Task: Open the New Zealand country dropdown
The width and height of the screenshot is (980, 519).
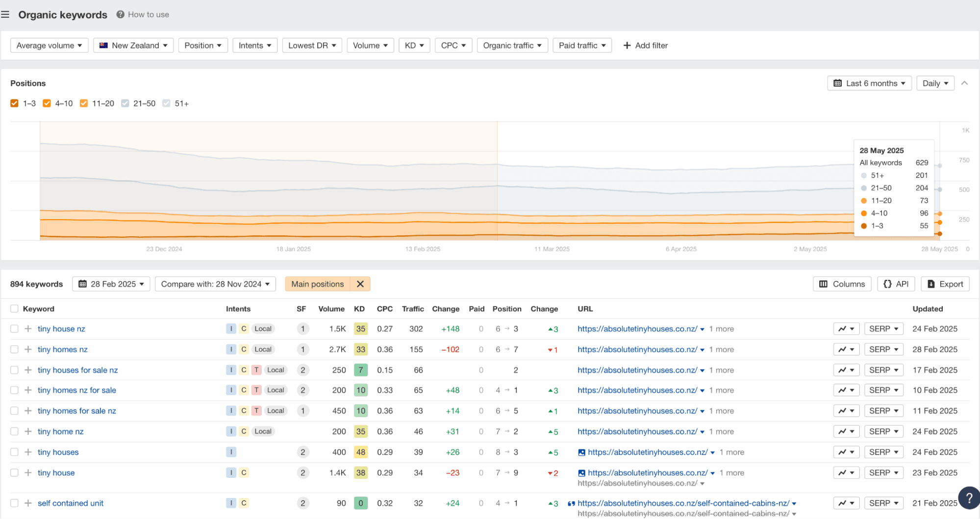Action: click(133, 46)
